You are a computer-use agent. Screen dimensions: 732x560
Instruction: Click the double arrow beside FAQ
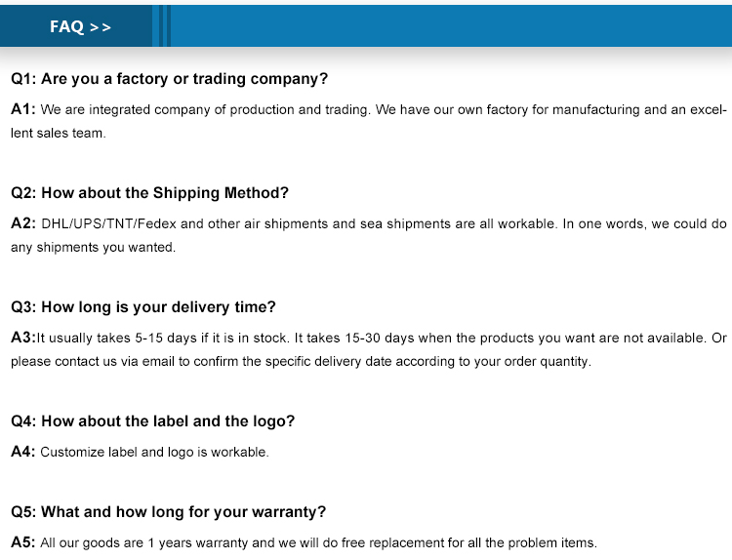click(x=101, y=27)
